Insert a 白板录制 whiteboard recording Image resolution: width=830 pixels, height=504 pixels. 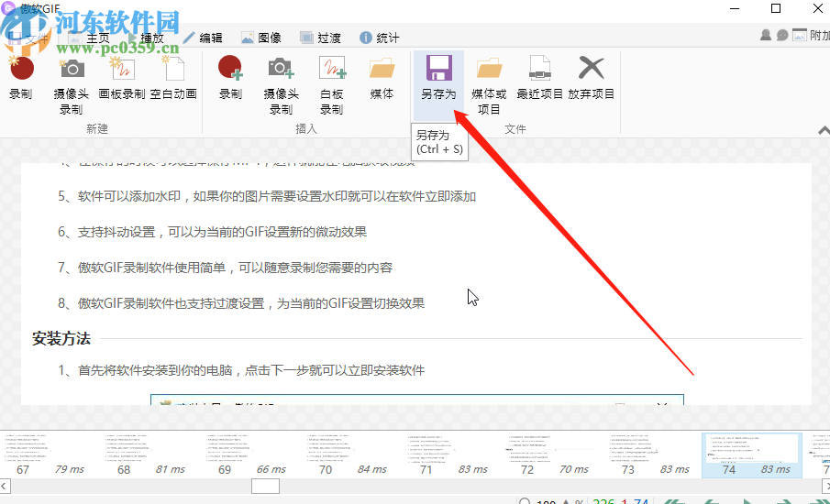[x=332, y=85]
